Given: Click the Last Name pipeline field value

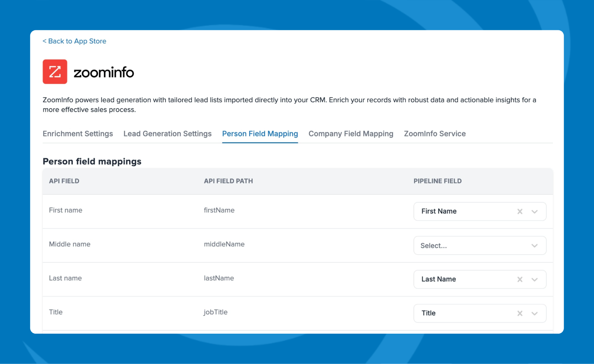Looking at the screenshot, I should pos(439,279).
